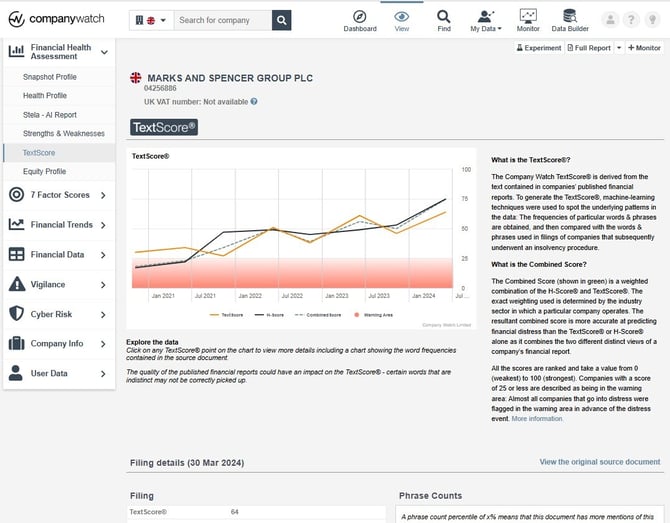This screenshot has height=523, width=670.
Task: Toggle the H-Score legend entry
Action: pos(269,315)
